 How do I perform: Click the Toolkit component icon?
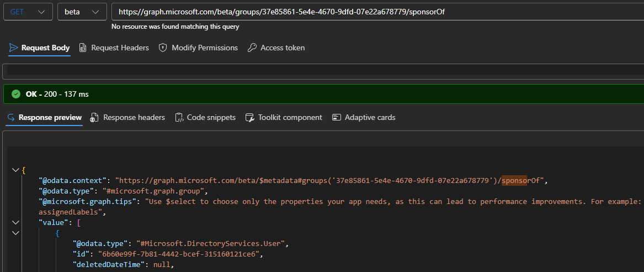250,118
